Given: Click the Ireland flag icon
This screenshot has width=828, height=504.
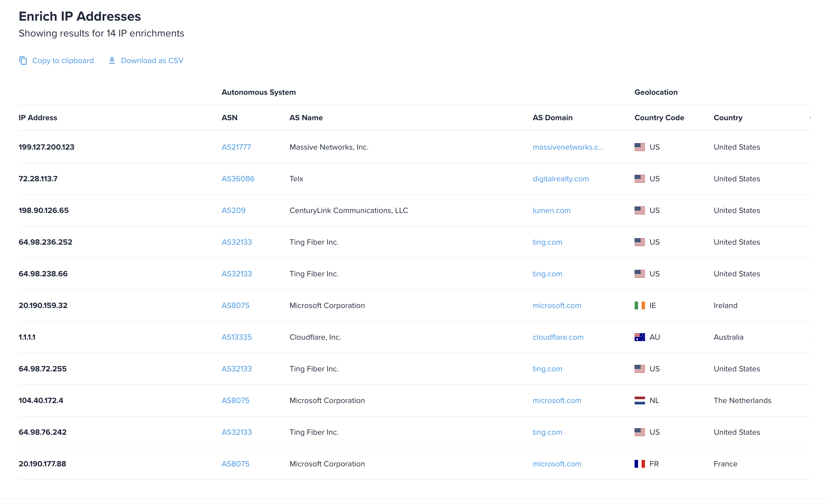Looking at the screenshot, I should [x=639, y=305].
